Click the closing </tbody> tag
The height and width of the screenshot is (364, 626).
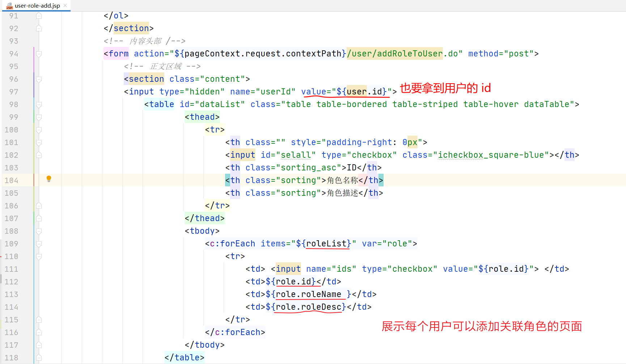(205, 345)
